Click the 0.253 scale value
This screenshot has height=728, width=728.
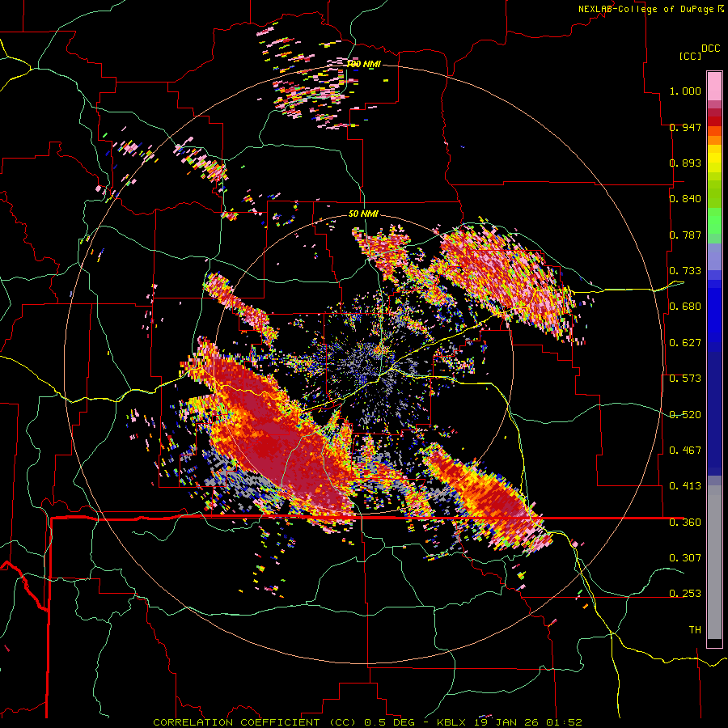click(x=685, y=594)
